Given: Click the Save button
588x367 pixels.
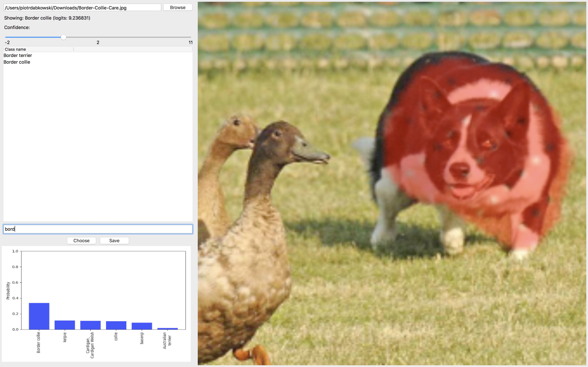Looking at the screenshot, I should pos(114,240).
